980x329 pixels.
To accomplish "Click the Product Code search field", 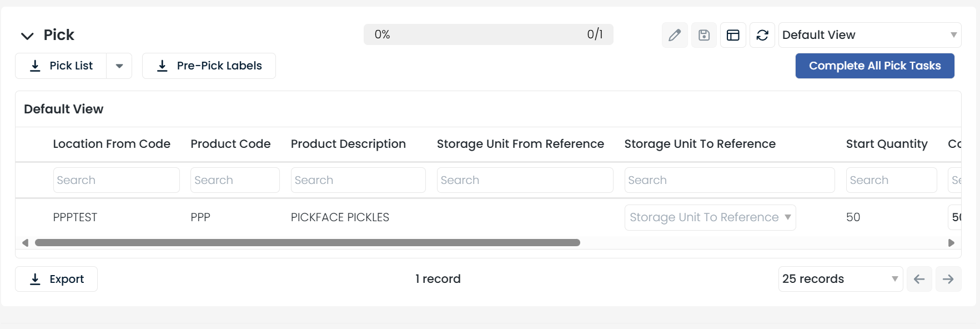I will click(235, 180).
